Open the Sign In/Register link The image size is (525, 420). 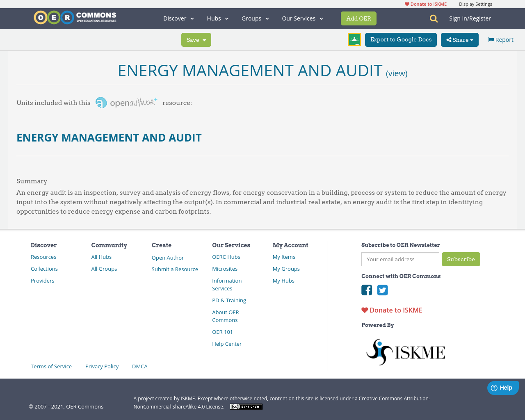coord(470,18)
